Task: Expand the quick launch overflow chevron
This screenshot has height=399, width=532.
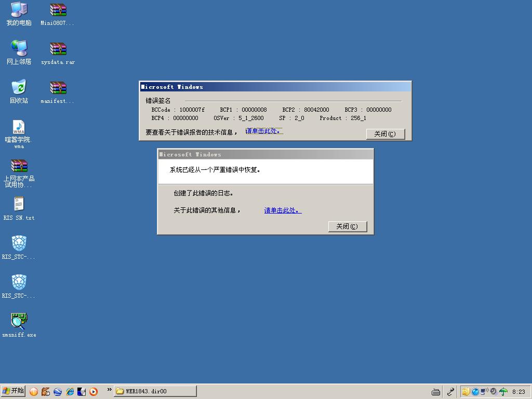Action: [109, 390]
